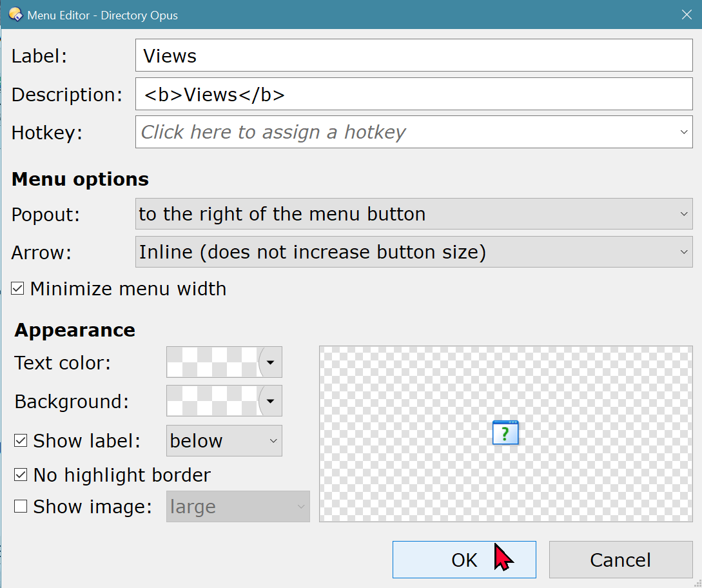The height and width of the screenshot is (588, 702).
Task: Enable the Show image checkbox
Action: pyautogui.click(x=21, y=507)
